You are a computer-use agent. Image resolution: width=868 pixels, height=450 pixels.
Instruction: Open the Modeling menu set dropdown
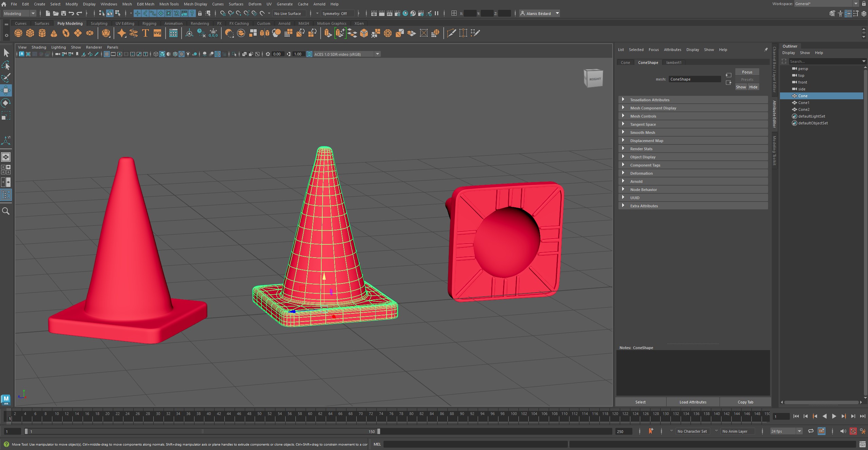coord(19,13)
